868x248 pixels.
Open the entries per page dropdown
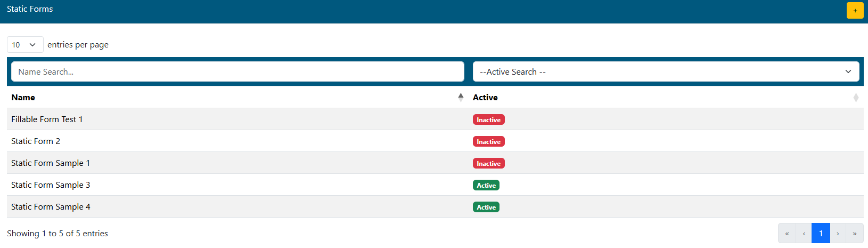(x=24, y=45)
